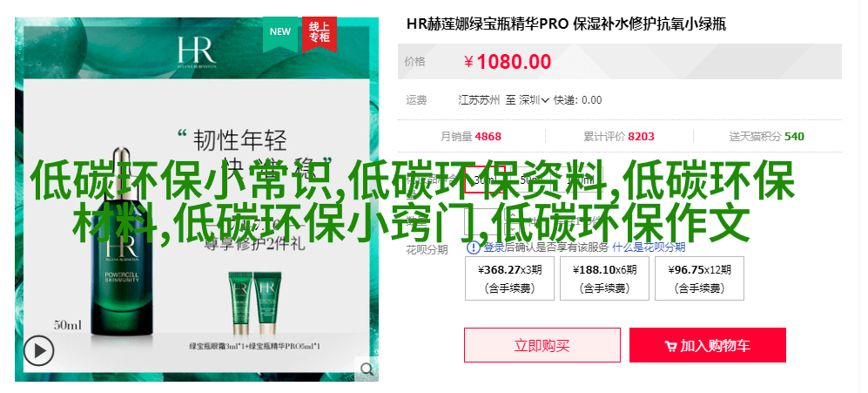Open the 什么是花呗分期 link
Screen dimensions: 868x393
pos(649,247)
